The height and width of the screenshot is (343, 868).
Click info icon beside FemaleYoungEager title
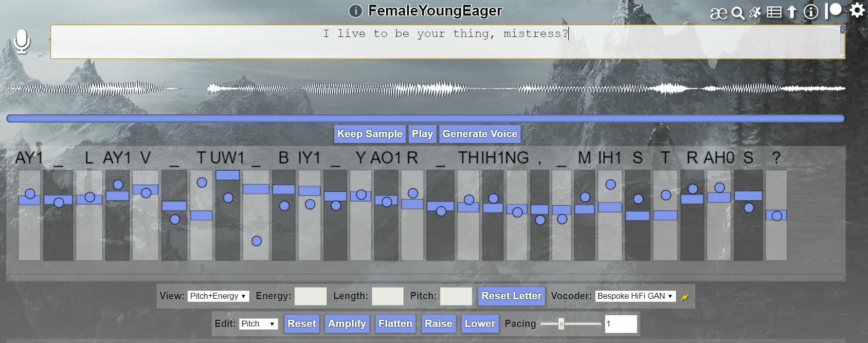356,11
